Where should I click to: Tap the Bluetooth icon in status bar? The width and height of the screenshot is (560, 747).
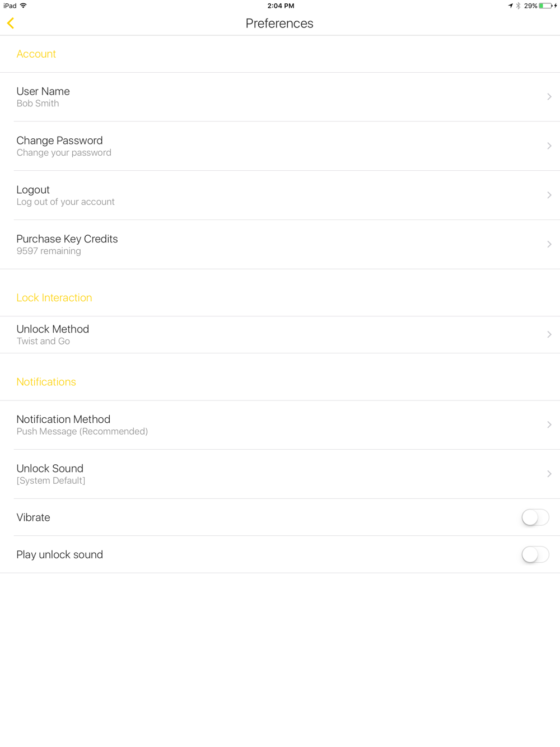coord(519,6)
